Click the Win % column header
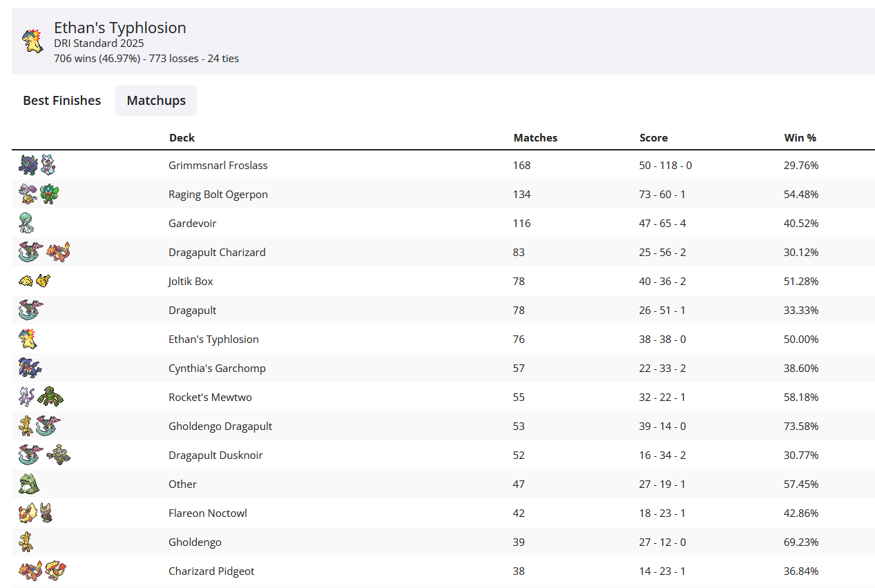The image size is (875, 588). click(x=800, y=138)
